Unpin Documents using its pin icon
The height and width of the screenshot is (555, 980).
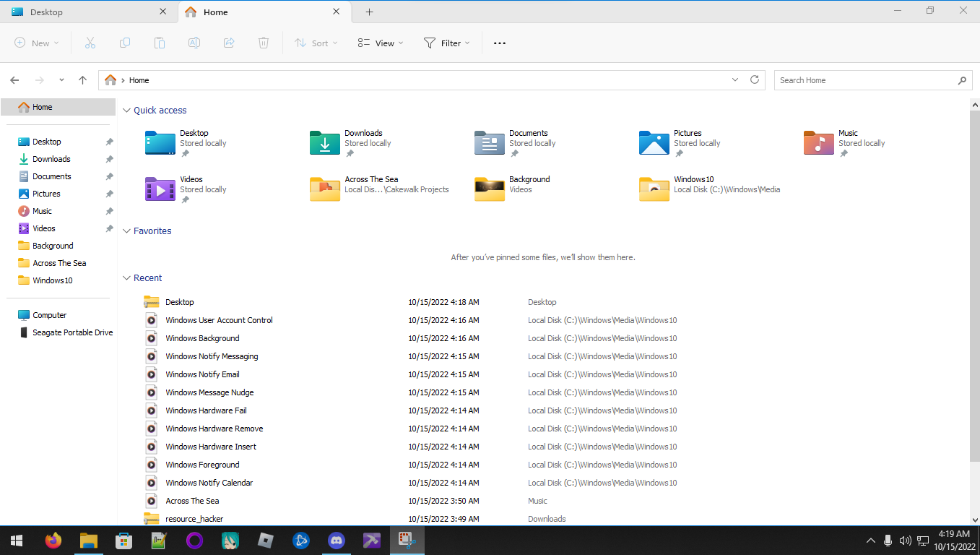coord(110,176)
